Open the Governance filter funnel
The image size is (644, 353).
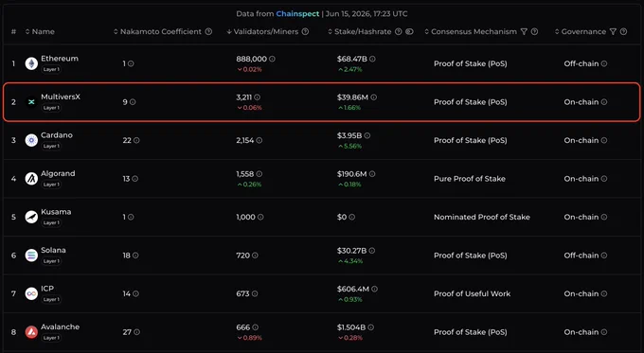pyautogui.click(x=613, y=31)
